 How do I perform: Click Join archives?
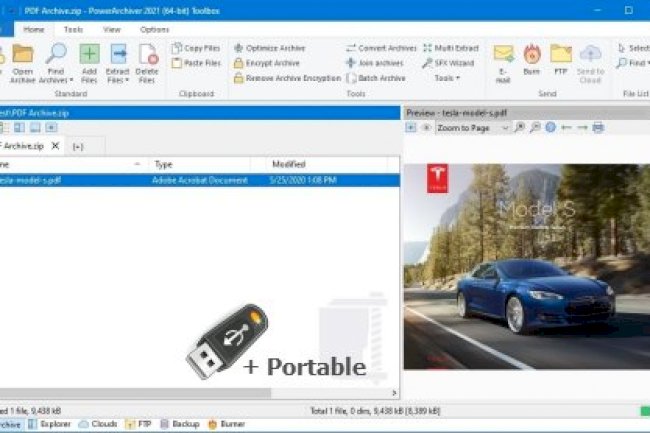point(375,63)
